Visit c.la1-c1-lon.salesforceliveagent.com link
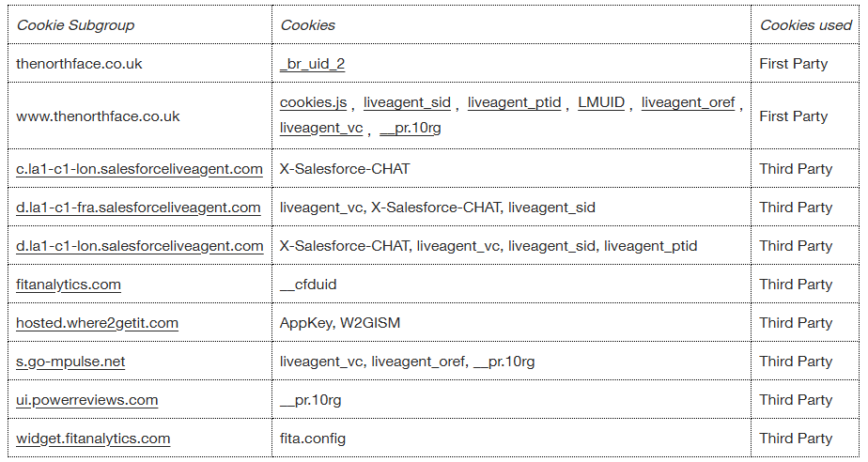This screenshot has height=462, width=868. (139, 169)
